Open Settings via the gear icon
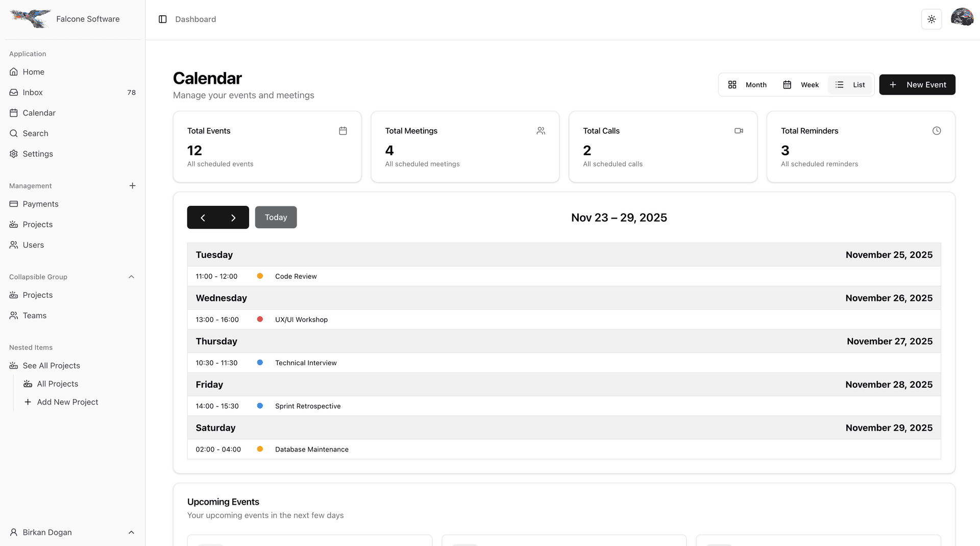 click(x=13, y=154)
